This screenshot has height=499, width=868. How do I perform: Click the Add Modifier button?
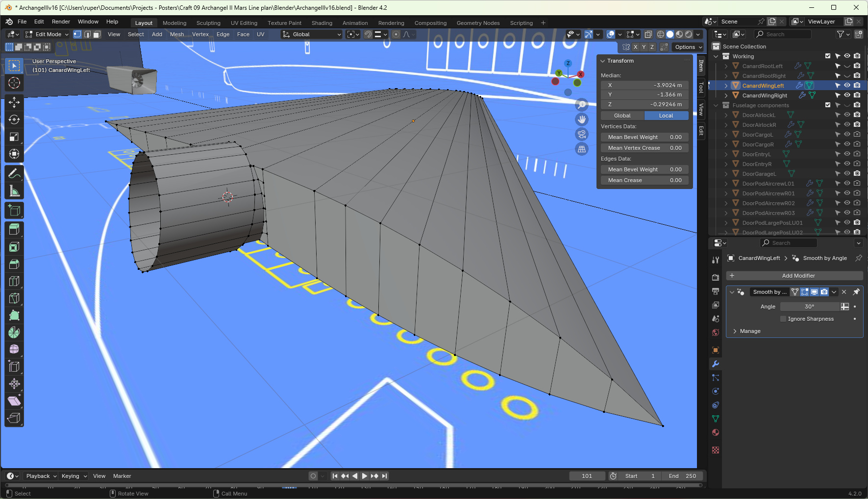coord(794,276)
